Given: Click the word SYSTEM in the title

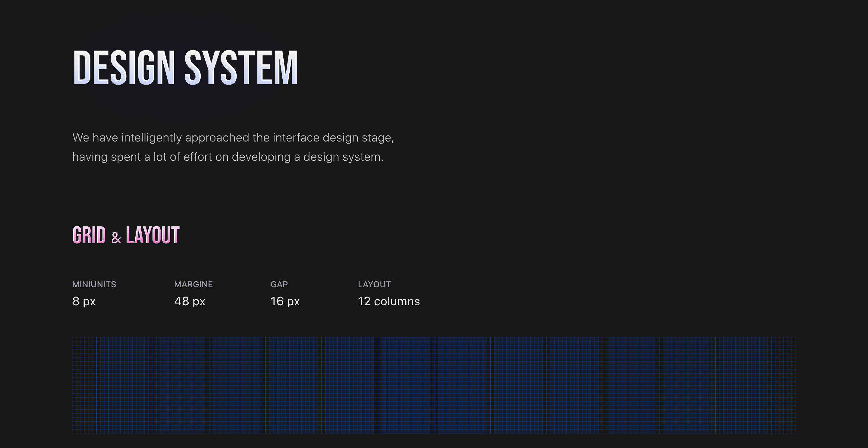Looking at the screenshot, I should coord(241,68).
